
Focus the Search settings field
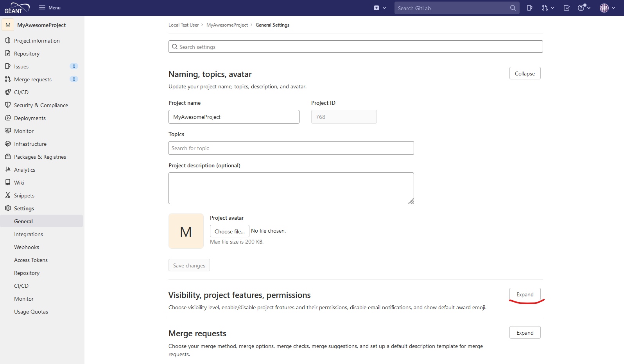(x=355, y=47)
